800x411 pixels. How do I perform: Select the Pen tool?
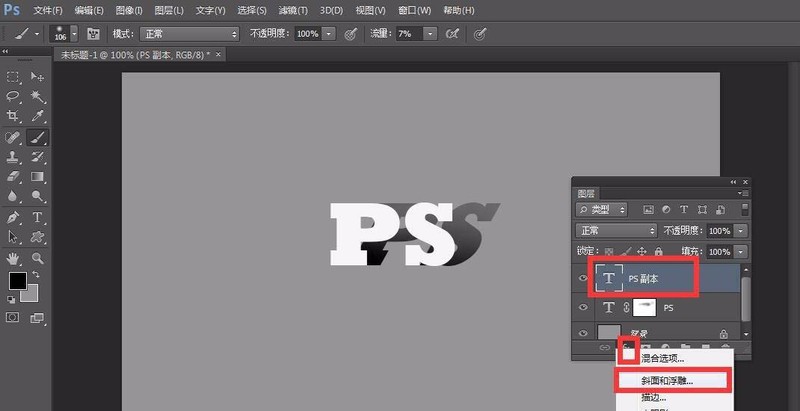point(14,217)
